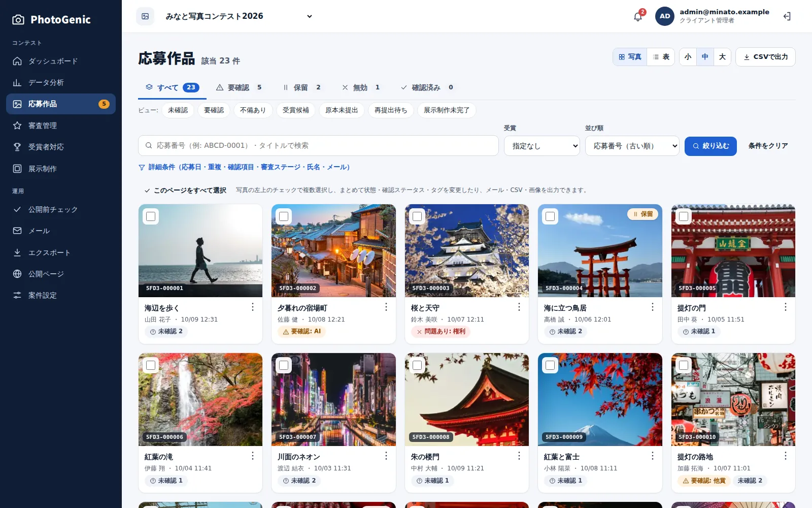This screenshot has width=812, height=508.
Task: Go to ダッシュボード in sidebar
Action: (x=61, y=61)
